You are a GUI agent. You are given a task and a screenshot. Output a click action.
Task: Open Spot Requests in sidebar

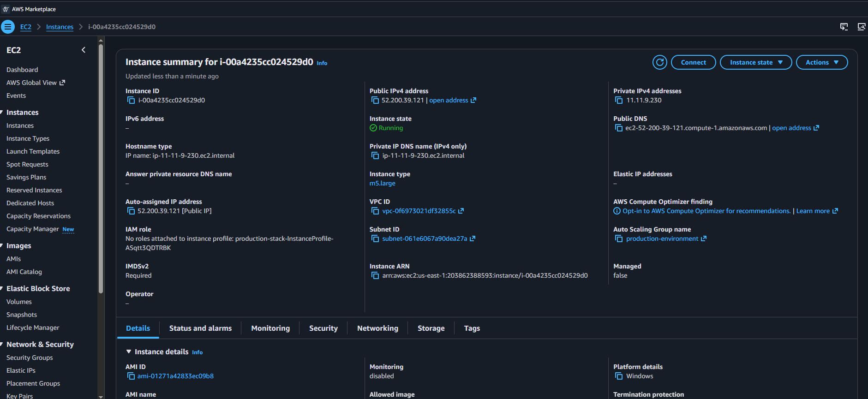[x=27, y=164]
